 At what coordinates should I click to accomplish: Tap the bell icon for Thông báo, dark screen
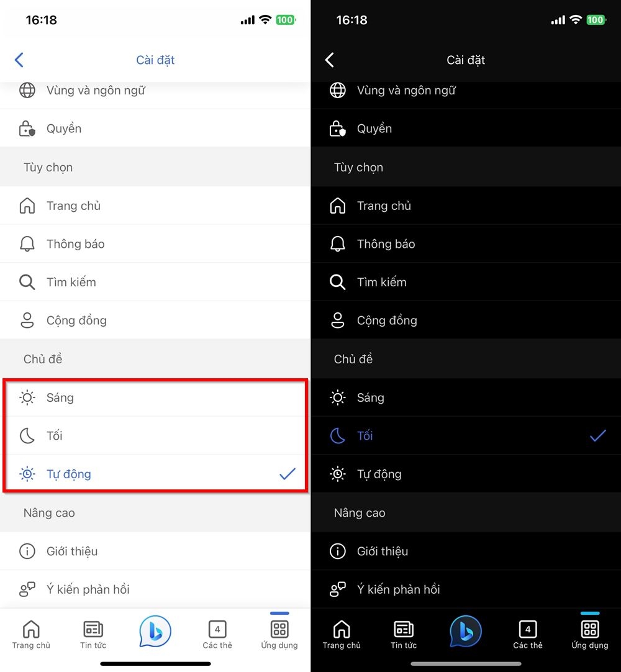click(x=337, y=244)
